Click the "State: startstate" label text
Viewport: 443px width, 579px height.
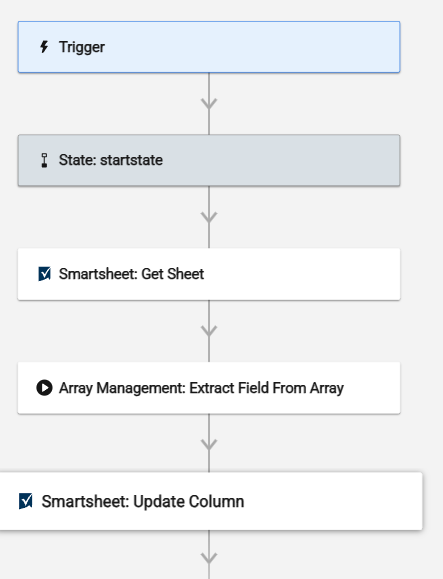[111, 160]
